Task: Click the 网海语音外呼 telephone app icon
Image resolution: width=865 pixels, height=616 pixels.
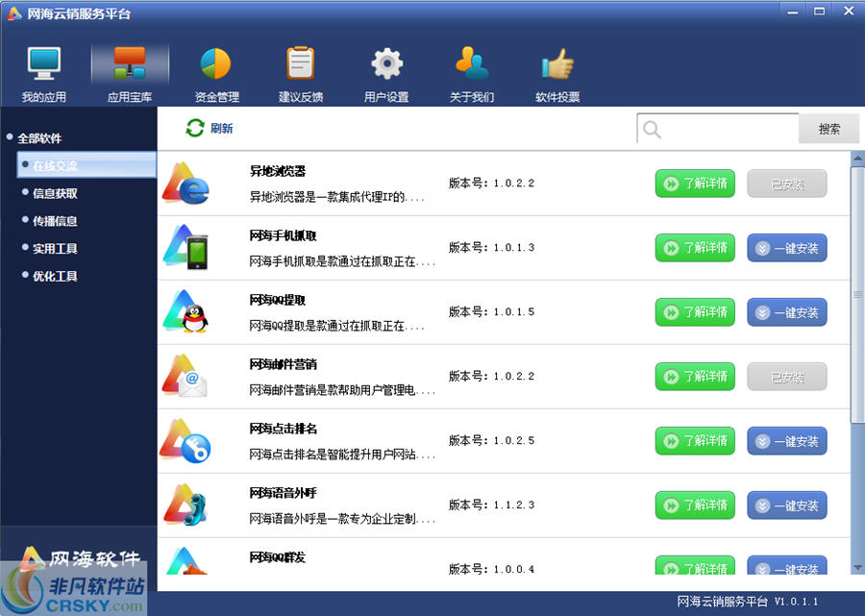Action: [185, 505]
